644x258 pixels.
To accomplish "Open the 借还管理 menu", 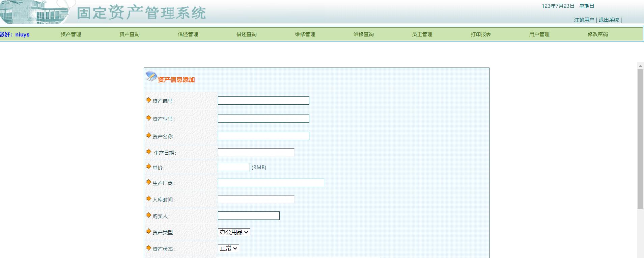I will point(188,34).
